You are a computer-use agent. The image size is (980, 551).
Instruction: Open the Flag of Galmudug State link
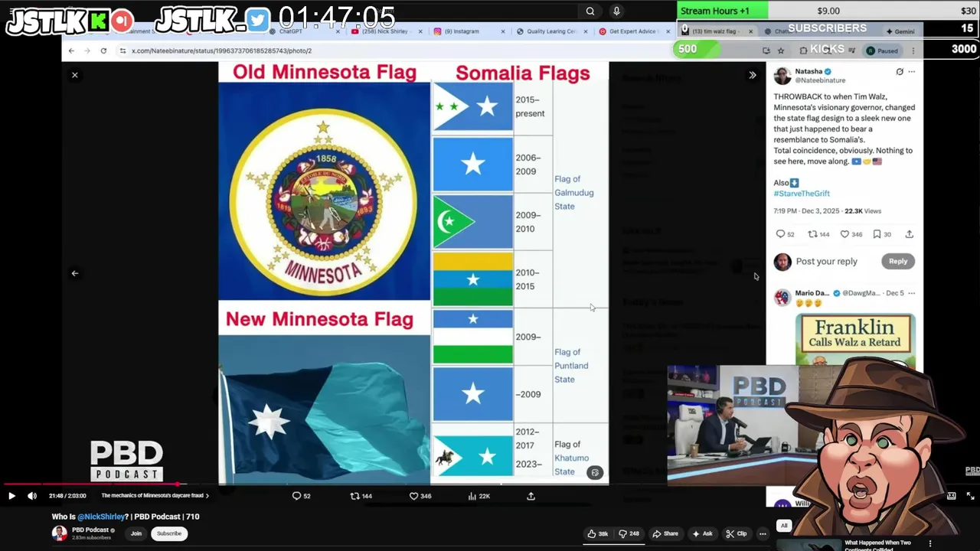[x=573, y=193]
